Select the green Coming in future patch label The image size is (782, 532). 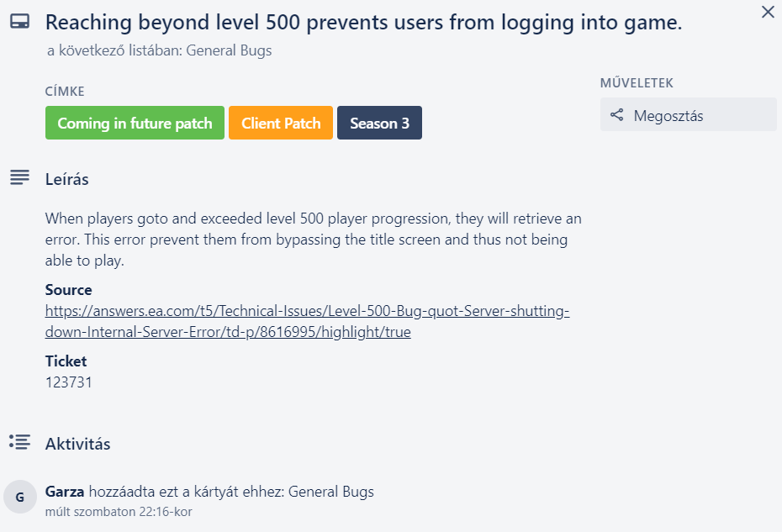(x=135, y=123)
